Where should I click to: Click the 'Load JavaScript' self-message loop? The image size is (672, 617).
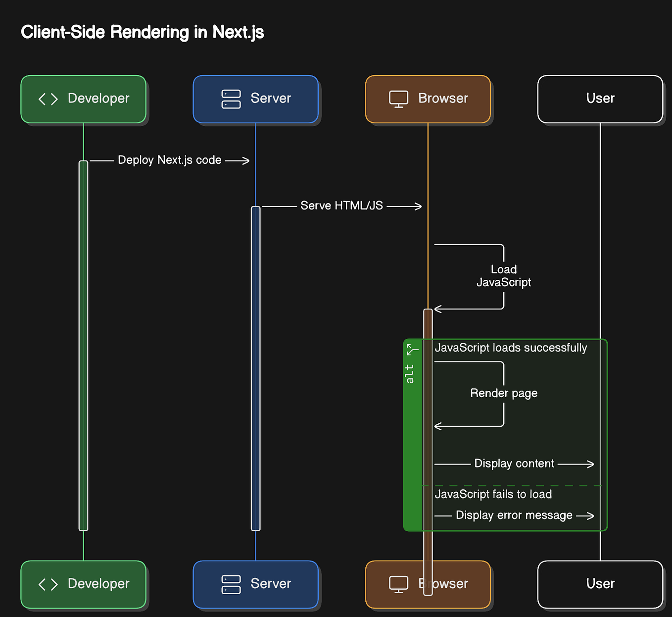point(504,276)
